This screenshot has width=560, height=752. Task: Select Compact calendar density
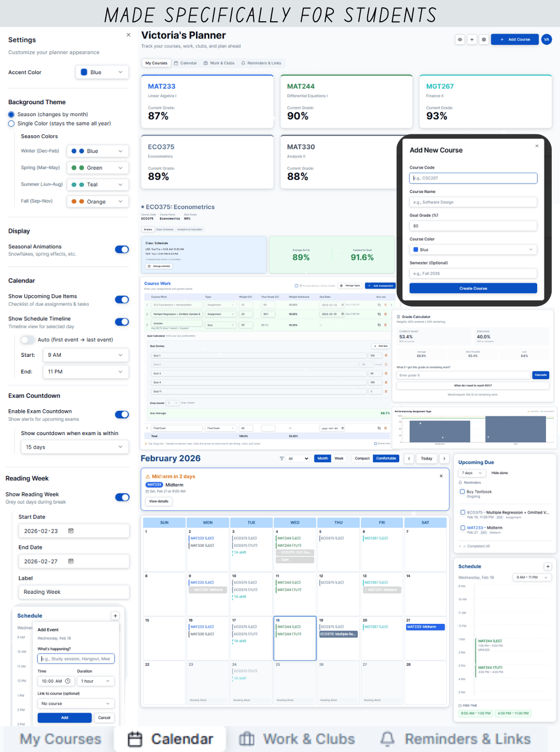click(x=362, y=458)
